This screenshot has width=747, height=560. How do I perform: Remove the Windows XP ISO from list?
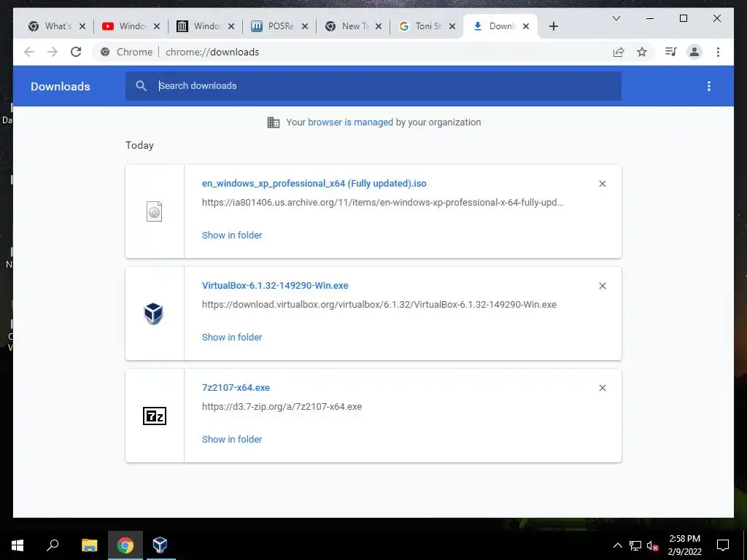click(x=602, y=184)
